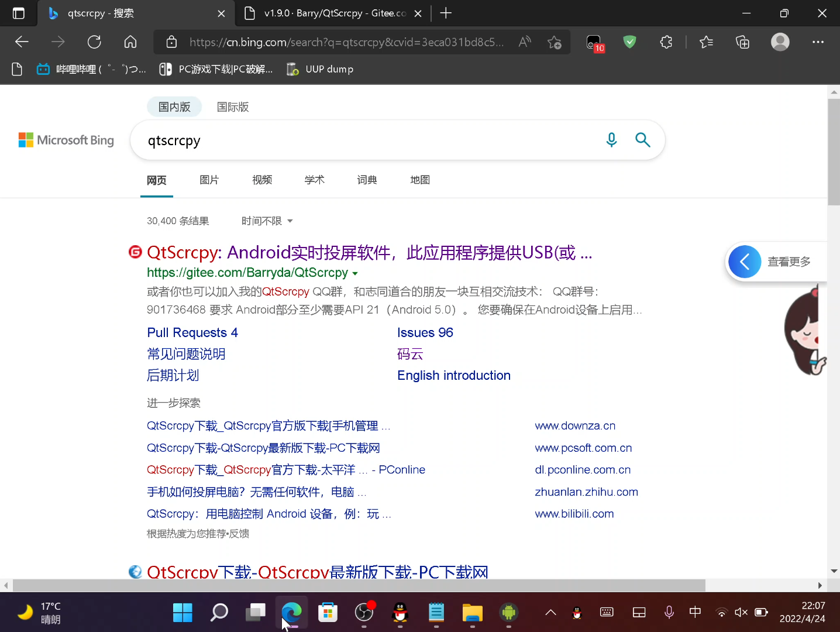Open the QtScrcpy Android实时投屏软件 result

coord(369,252)
